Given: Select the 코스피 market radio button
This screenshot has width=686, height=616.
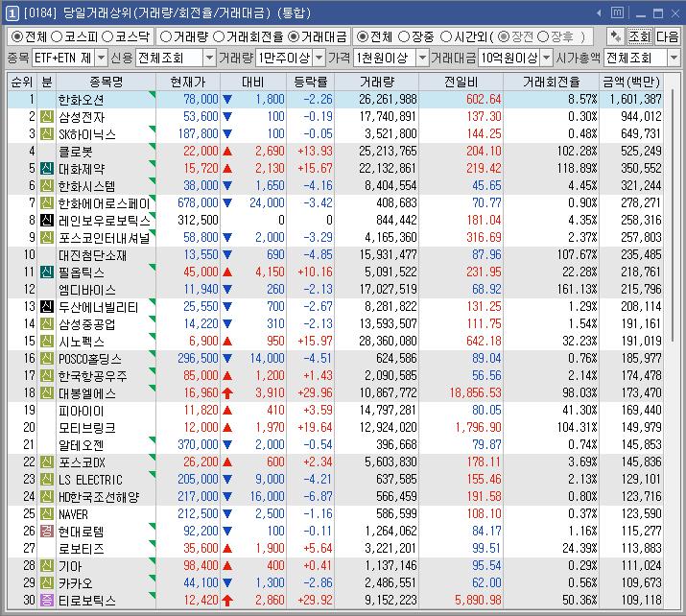Looking at the screenshot, I should [x=57, y=36].
